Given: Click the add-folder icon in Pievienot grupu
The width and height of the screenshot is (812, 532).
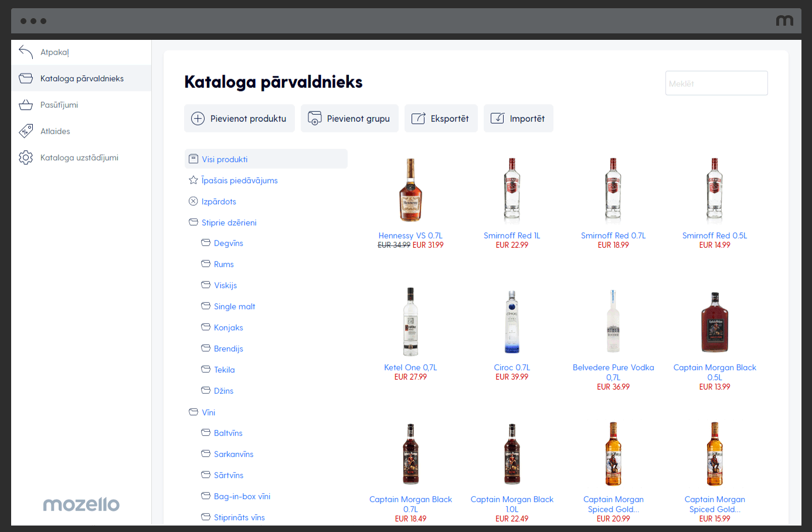Looking at the screenshot, I should click(x=315, y=118).
